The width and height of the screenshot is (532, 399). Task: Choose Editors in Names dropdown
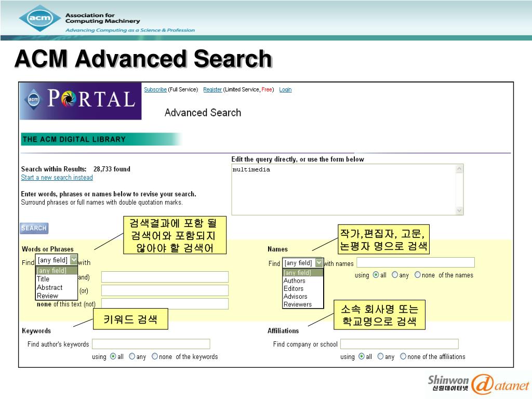click(x=303, y=288)
